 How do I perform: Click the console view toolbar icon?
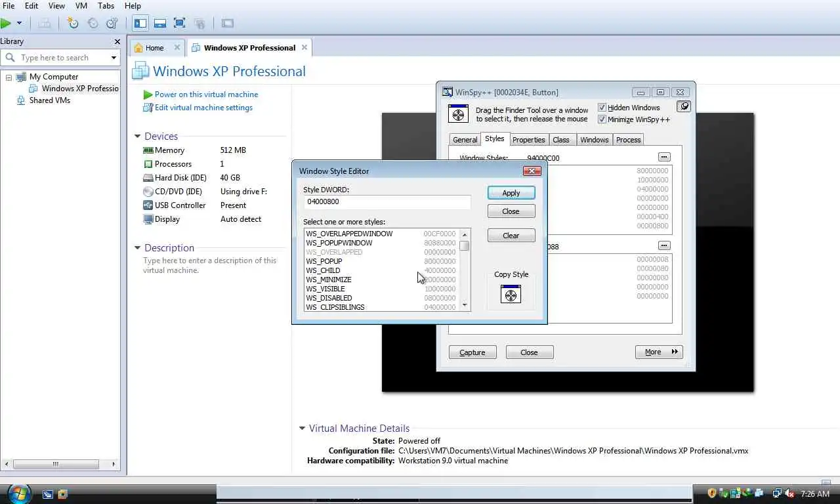pos(227,24)
